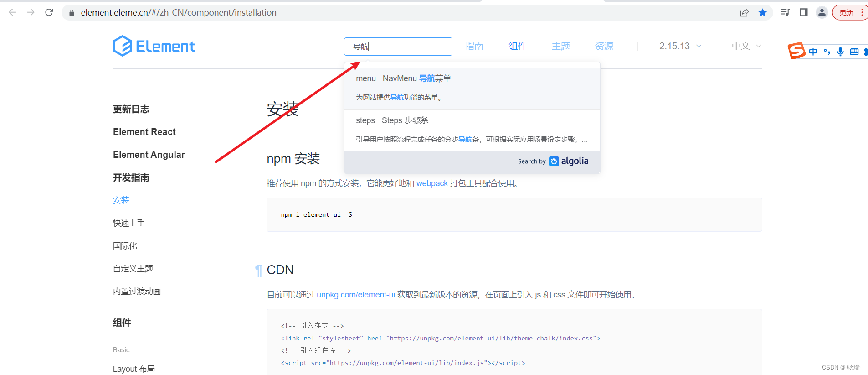Toggle the bookmark star icon
868x375 pixels.
pyautogui.click(x=763, y=13)
